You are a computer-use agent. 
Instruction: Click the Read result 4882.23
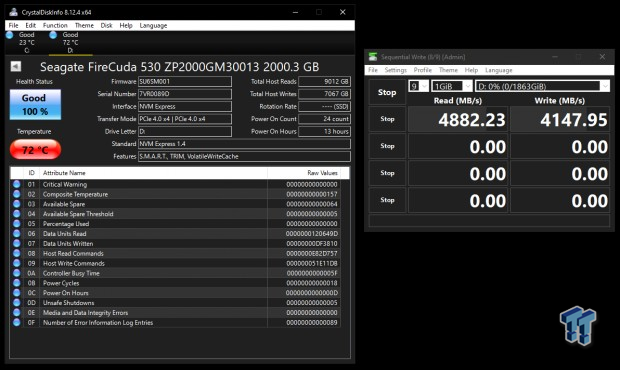pyautogui.click(x=458, y=119)
